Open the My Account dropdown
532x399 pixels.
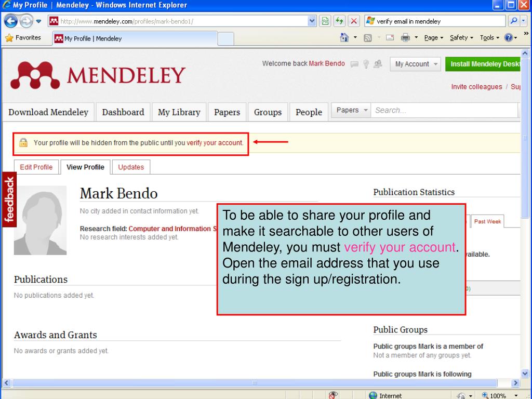tap(416, 64)
